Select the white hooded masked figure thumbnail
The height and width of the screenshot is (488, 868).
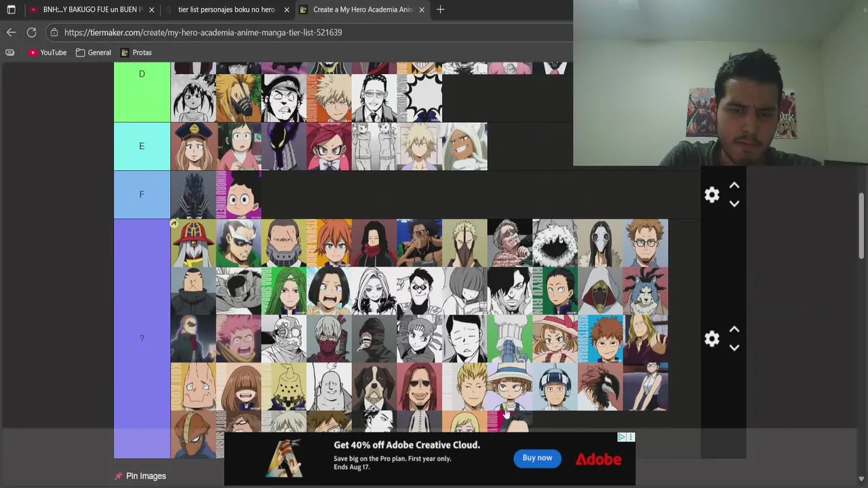(600, 291)
